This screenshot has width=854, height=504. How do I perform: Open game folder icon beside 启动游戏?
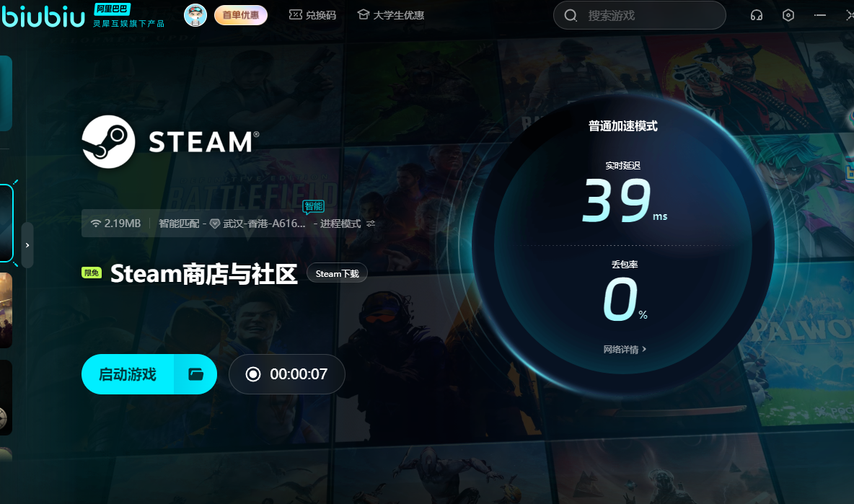195,374
